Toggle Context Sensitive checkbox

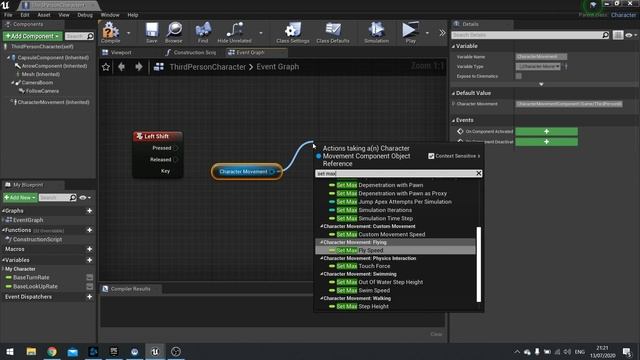click(x=431, y=156)
